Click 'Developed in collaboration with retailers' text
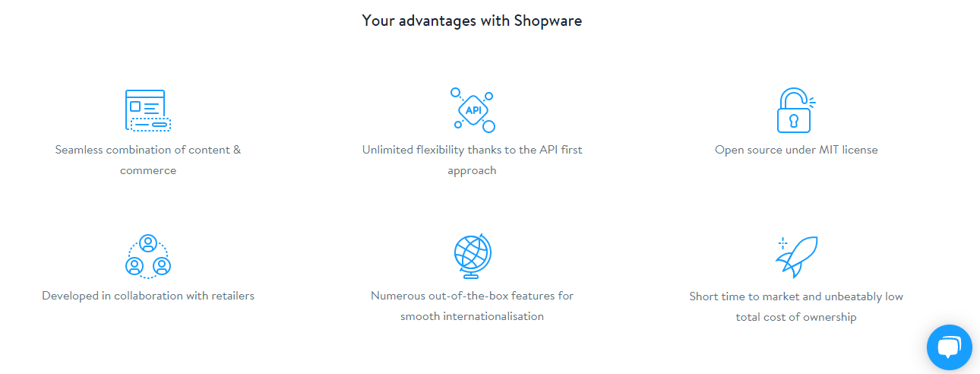The height and width of the screenshot is (374, 980). (x=148, y=296)
